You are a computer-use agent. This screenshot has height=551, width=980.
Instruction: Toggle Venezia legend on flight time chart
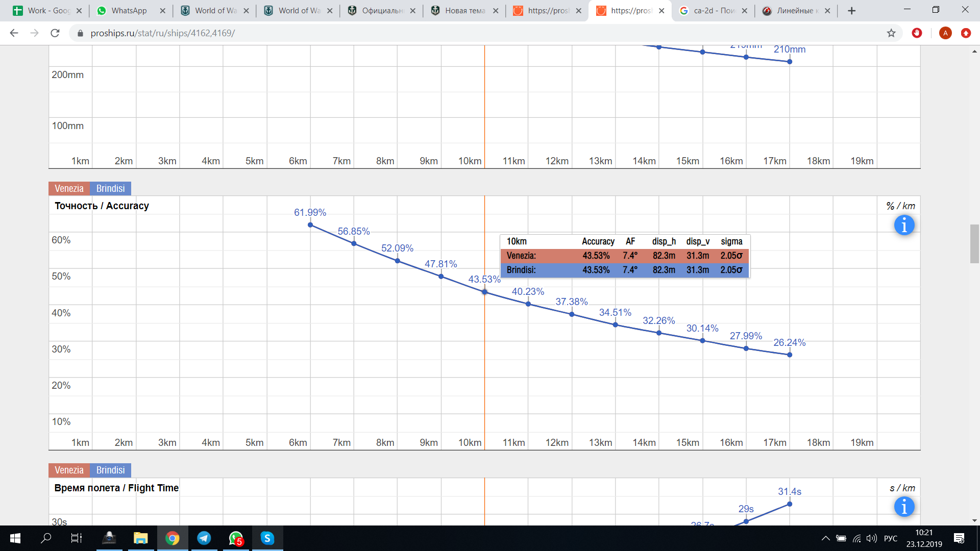click(69, 470)
